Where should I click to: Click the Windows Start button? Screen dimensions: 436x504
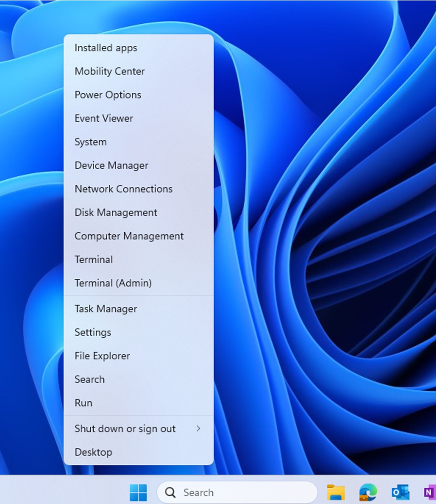pos(138,493)
